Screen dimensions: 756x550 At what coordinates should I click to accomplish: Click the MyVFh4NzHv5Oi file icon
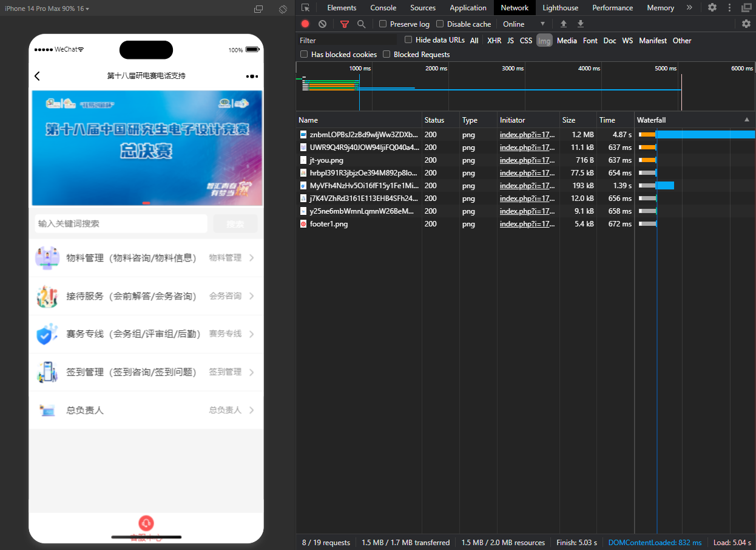(x=303, y=186)
